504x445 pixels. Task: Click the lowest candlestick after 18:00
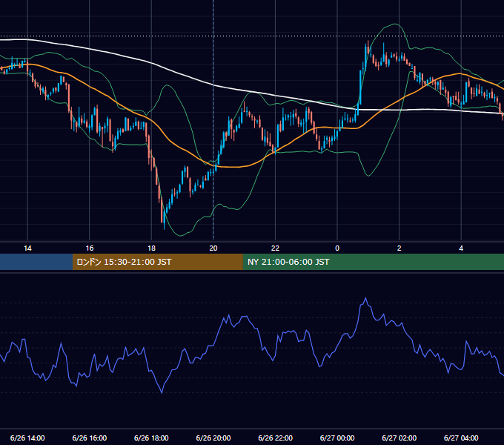tap(165, 219)
